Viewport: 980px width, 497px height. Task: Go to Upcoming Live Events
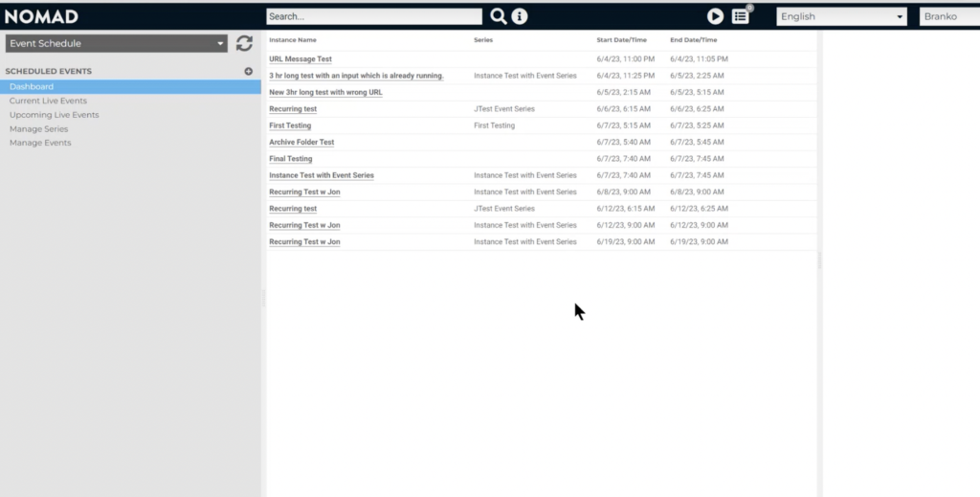click(54, 115)
